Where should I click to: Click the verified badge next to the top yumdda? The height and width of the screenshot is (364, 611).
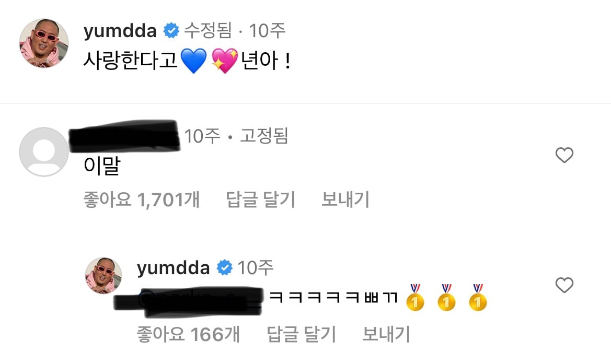click(171, 30)
